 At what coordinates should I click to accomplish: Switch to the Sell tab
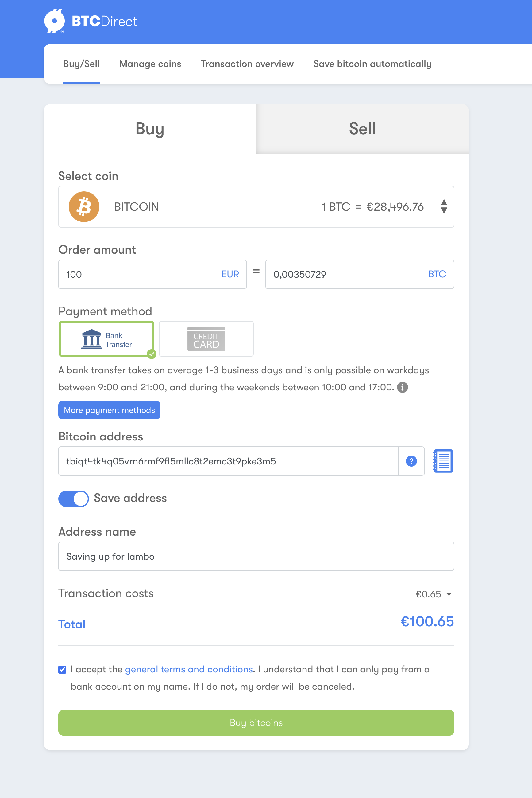(362, 128)
